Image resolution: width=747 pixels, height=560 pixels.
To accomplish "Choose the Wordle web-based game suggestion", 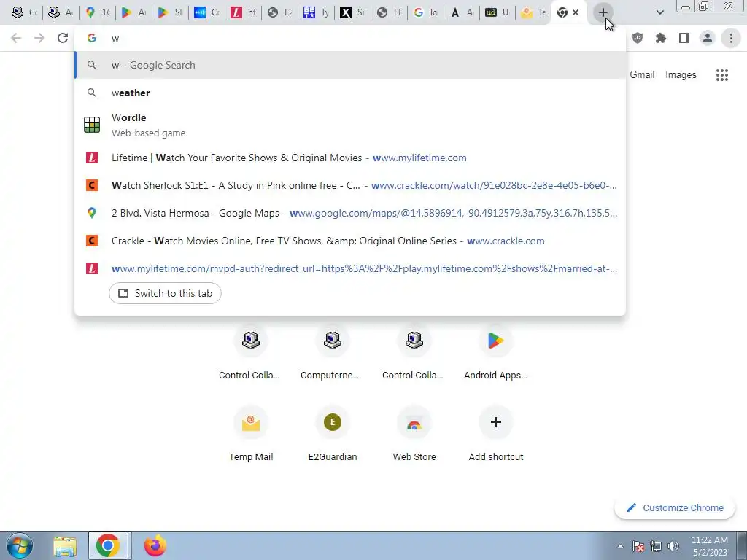I will coord(350,125).
